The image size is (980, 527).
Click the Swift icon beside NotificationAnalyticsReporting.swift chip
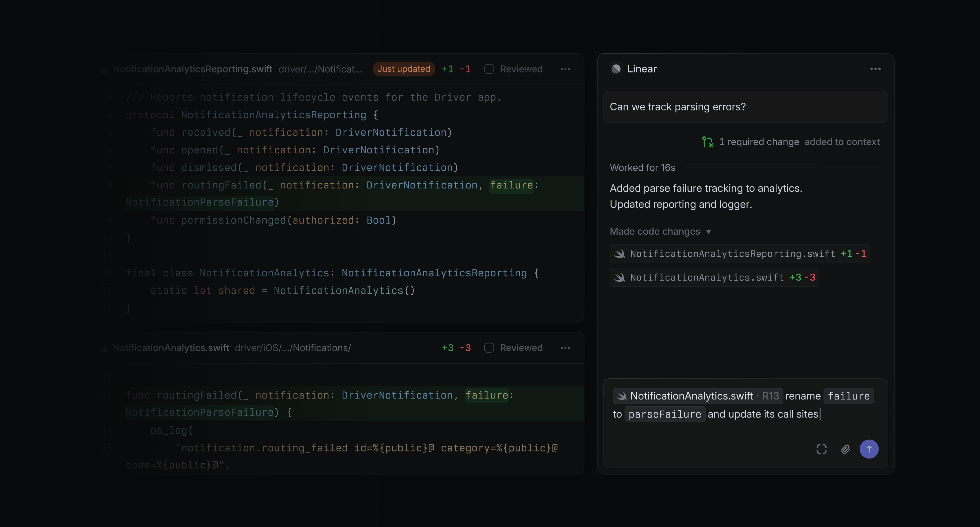coord(619,254)
